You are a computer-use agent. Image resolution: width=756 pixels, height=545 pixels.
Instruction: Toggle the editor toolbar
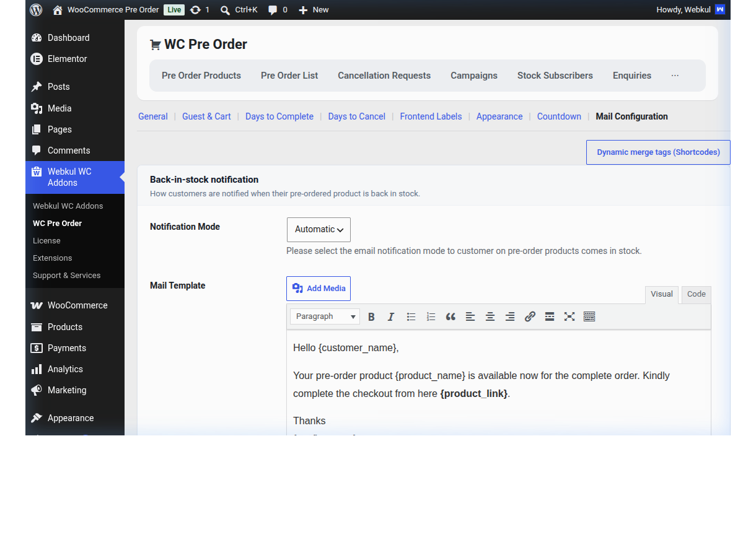tap(589, 316)
